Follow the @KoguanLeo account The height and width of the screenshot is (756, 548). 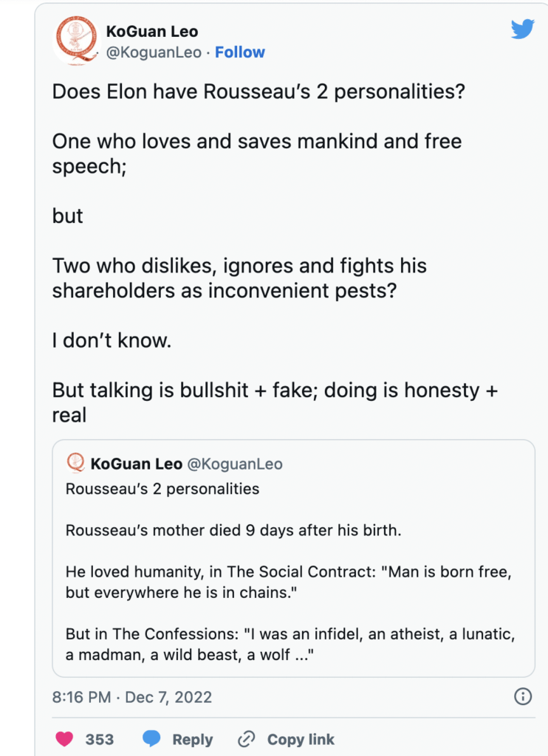tap(240, 52)
